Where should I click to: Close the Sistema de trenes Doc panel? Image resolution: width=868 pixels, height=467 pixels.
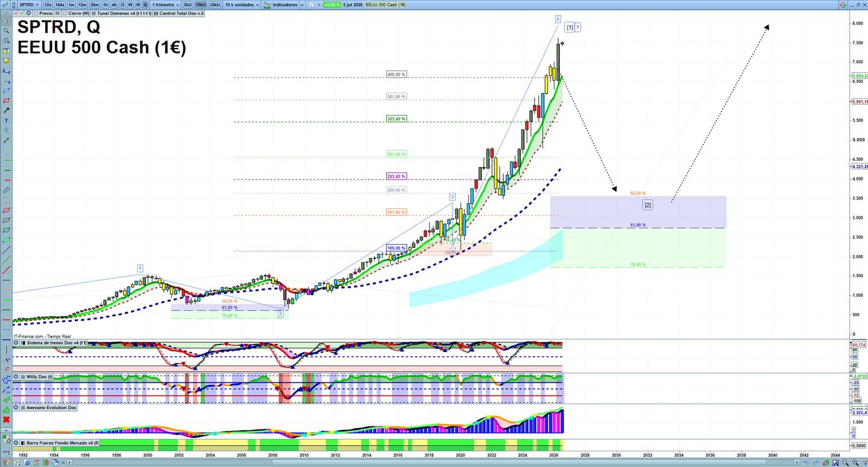(16, 343)
